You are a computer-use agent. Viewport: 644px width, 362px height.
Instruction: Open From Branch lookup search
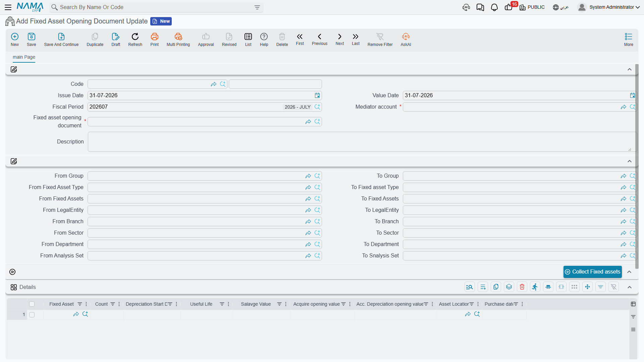[x=317, y=222]
